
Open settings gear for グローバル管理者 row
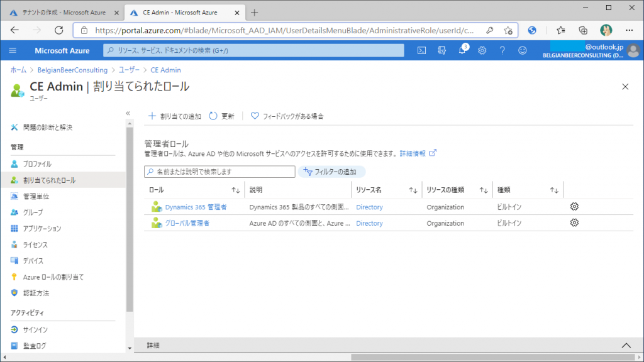[x=574, y=222]
